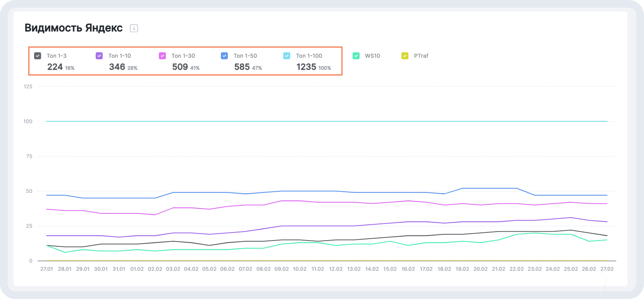This screenshot has width=644, height=299.
Task: Click the 75 y-axis label
Action: click(x=29, y=156)
